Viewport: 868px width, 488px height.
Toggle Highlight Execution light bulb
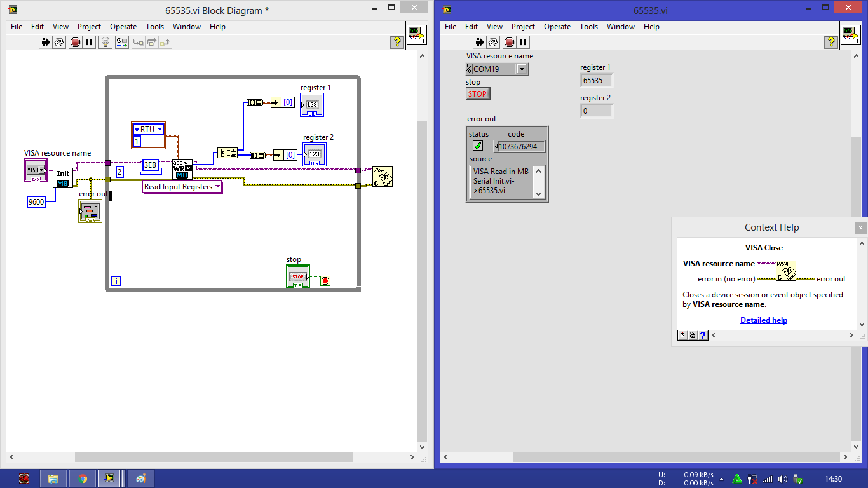click(x=105, y=43)
